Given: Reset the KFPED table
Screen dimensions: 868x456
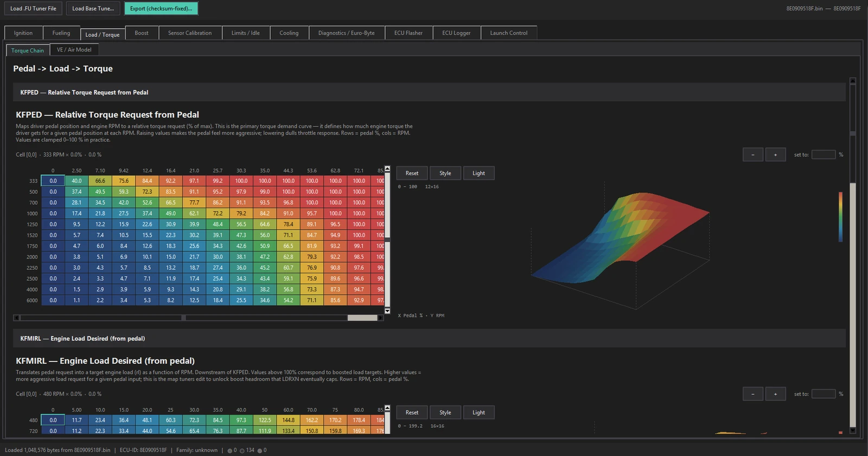Looking at the screenshot, I should click(x=412, y=173).
